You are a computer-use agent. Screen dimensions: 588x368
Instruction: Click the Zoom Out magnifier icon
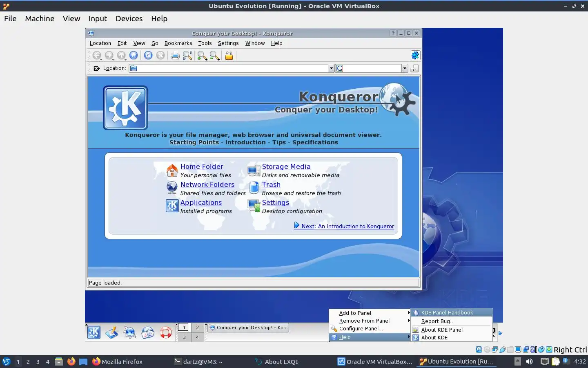[214, 56]
